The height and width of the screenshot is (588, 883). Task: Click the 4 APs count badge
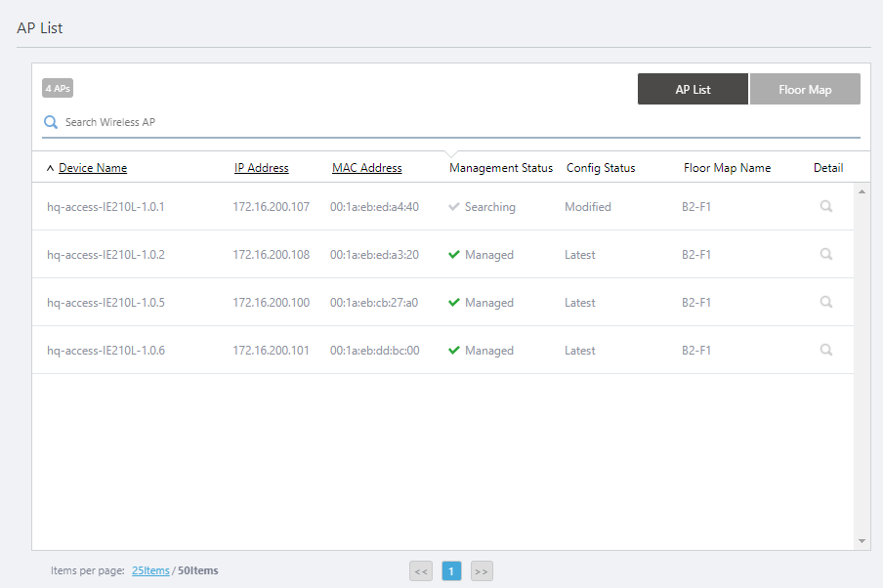point(58,89)
